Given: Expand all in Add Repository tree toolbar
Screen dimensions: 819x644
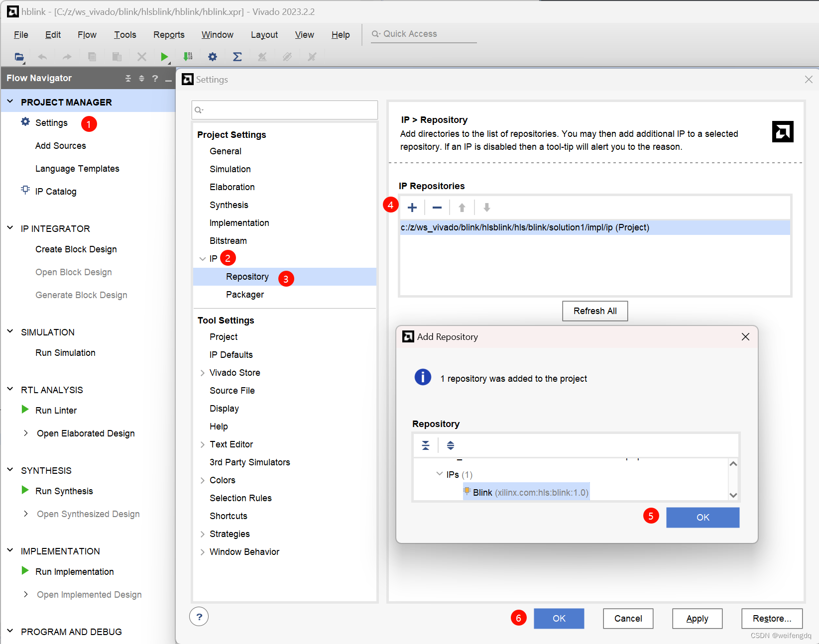Looking at the screenshot, I should pos(451,445).
